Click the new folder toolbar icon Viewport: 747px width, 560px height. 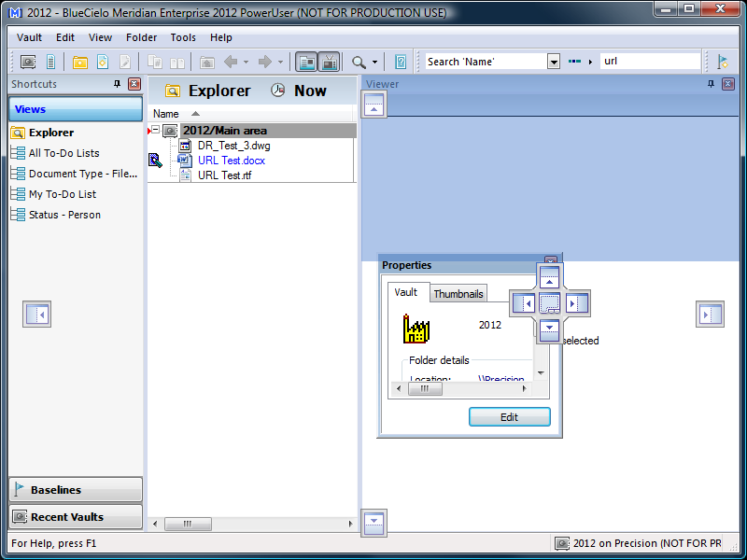tap(80, 62)
